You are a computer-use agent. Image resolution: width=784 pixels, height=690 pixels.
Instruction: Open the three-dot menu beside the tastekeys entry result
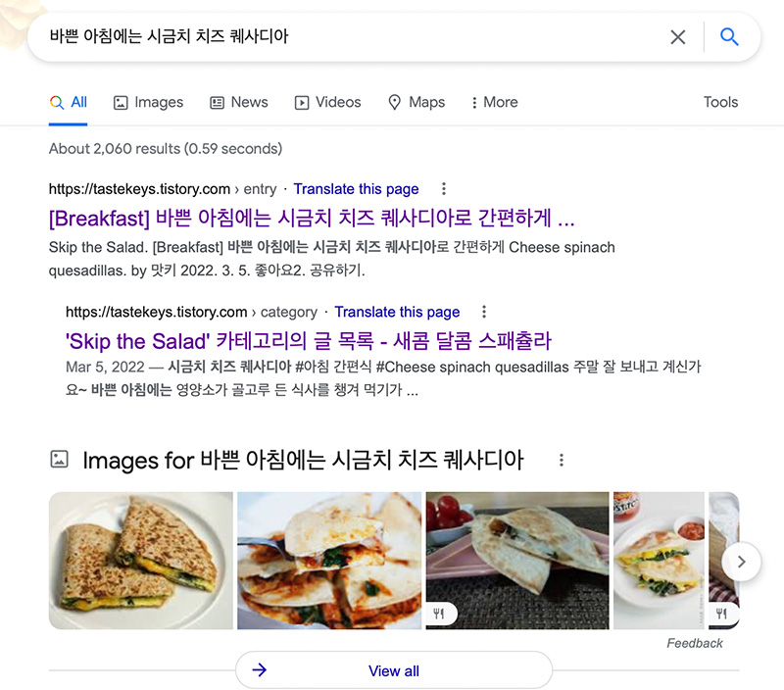tap(444, 189)
